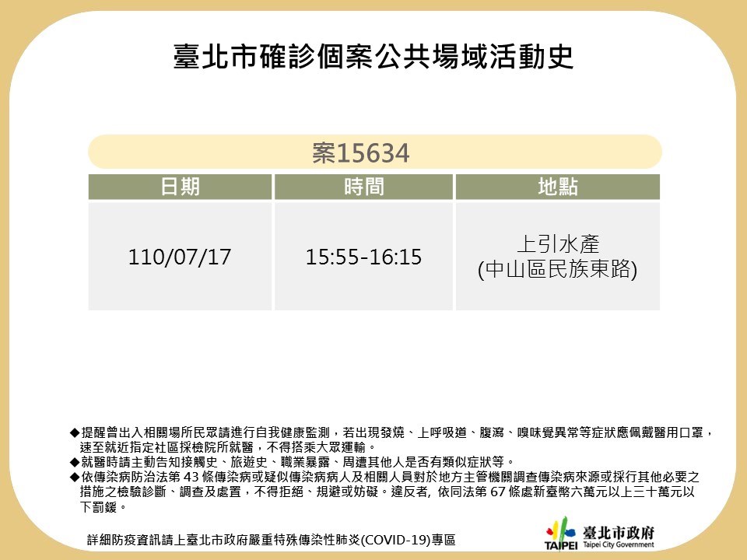This screenshot has height=560, width=747.
Task: Click the second diamond bullet before 就醫時
Action: [74, 462]
